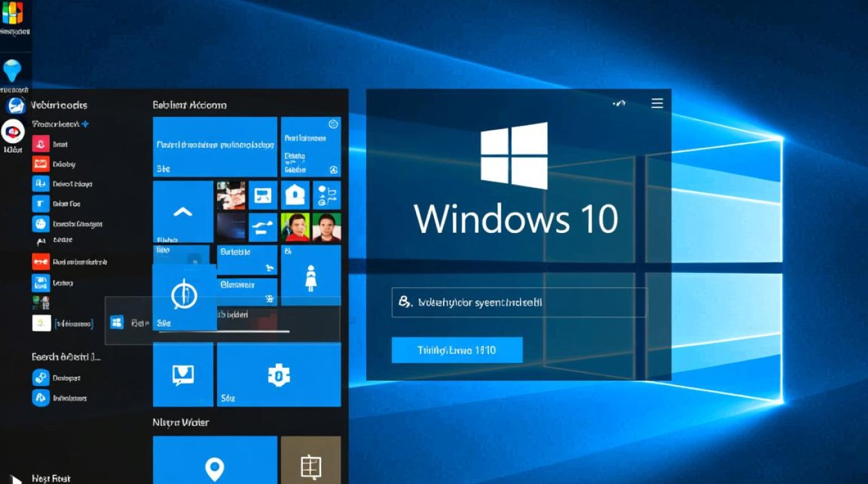The image size is (868, 484).
Task: Click the magnifier icon inside the search field
Action: pyautogui.click(x=405, y=301)
